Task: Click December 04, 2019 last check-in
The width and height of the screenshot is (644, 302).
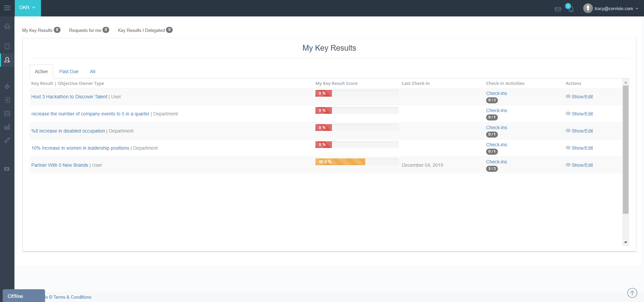Action: [422, 165]
